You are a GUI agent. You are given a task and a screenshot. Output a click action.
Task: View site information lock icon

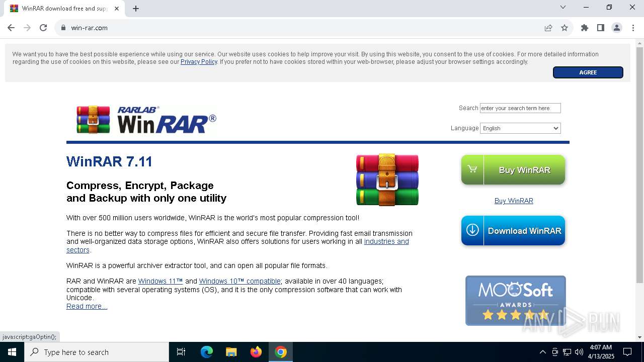point(63,28)
